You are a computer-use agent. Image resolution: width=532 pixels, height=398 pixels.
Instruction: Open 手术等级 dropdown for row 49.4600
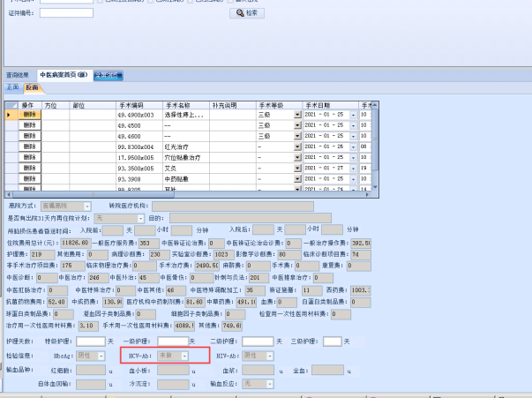pyautogui.click(x=297, y=136)
